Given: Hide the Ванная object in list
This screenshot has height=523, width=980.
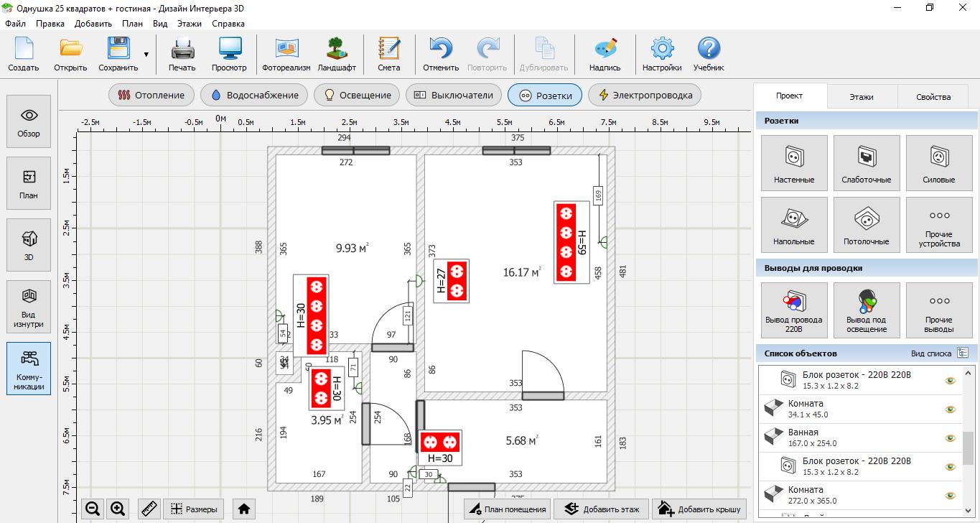Looking at the screenshot, I should coord(951,438).
